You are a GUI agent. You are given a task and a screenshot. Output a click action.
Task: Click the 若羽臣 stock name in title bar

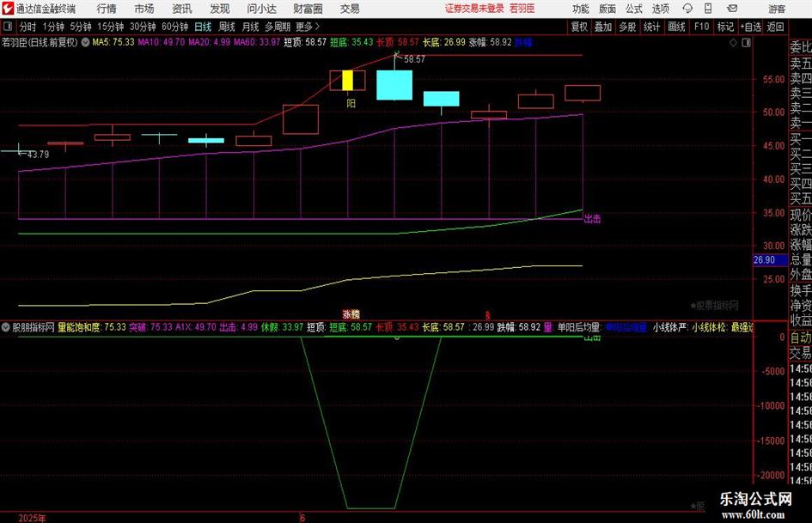pyautogui.click(x=522, y=9)
